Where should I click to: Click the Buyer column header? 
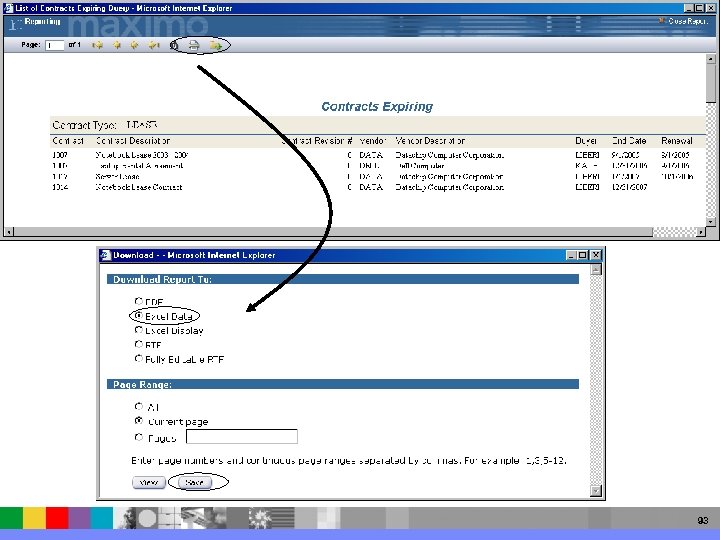(586, 141)
